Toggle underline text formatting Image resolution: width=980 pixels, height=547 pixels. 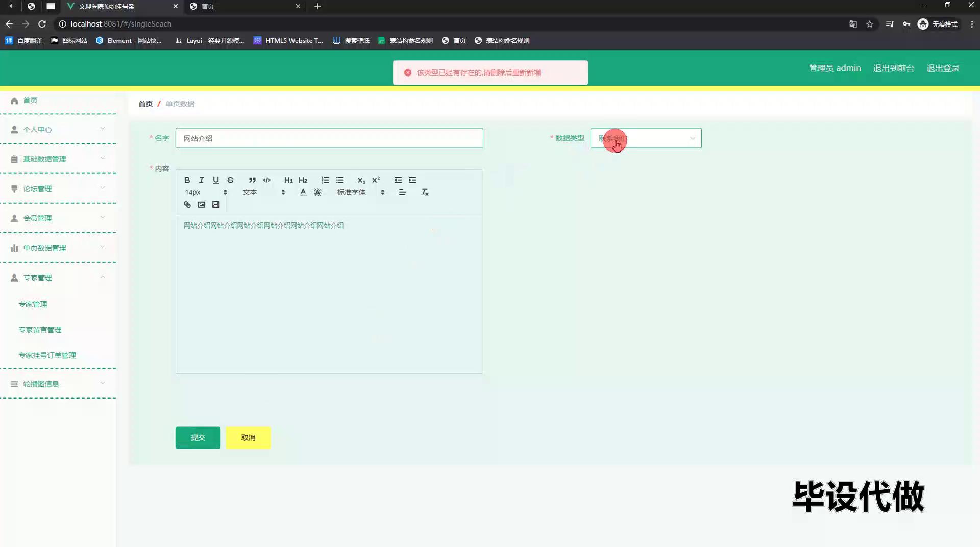pos(216,180)
